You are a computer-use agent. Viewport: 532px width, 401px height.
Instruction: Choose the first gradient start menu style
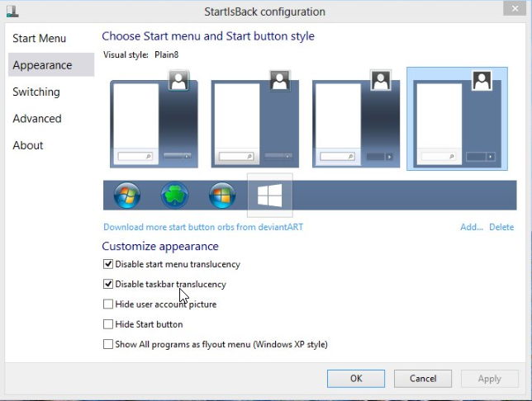[154, 119]
